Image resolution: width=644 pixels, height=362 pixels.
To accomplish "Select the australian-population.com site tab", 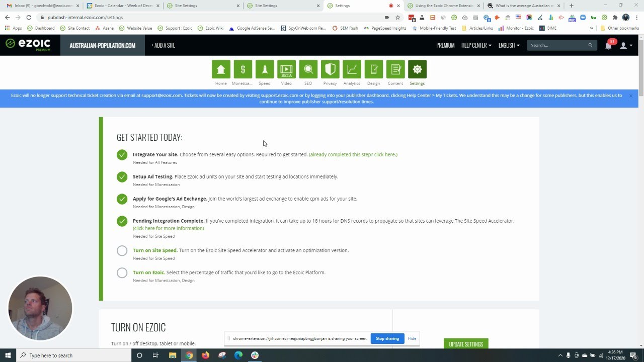I will (x=103, y=45).
